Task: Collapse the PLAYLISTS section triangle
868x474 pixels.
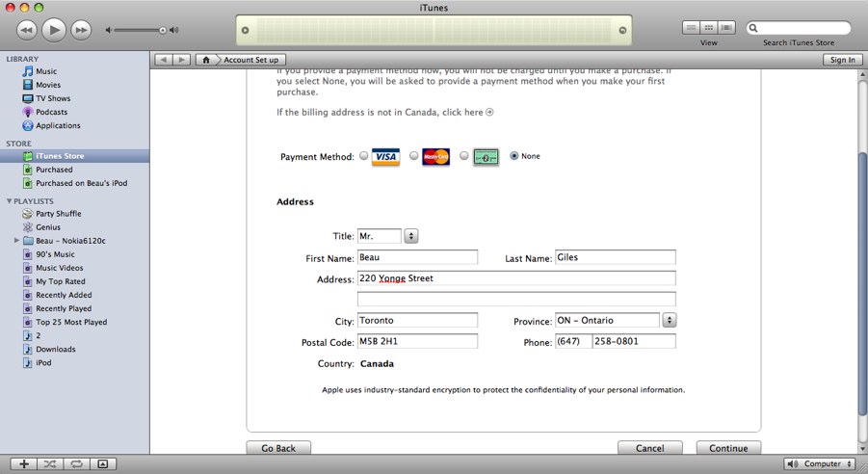Action: coord(9,201)
